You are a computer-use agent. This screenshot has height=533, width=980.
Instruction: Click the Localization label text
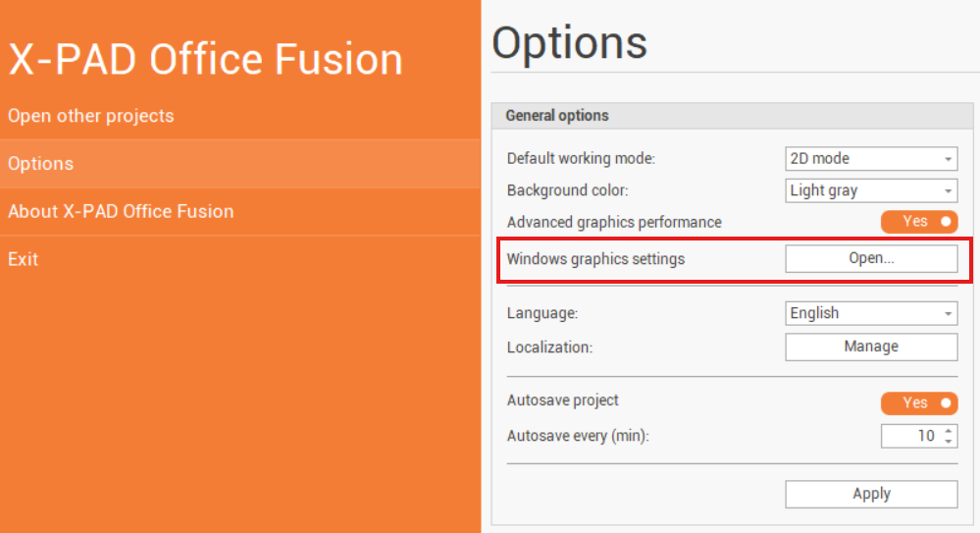pos(550,346)
